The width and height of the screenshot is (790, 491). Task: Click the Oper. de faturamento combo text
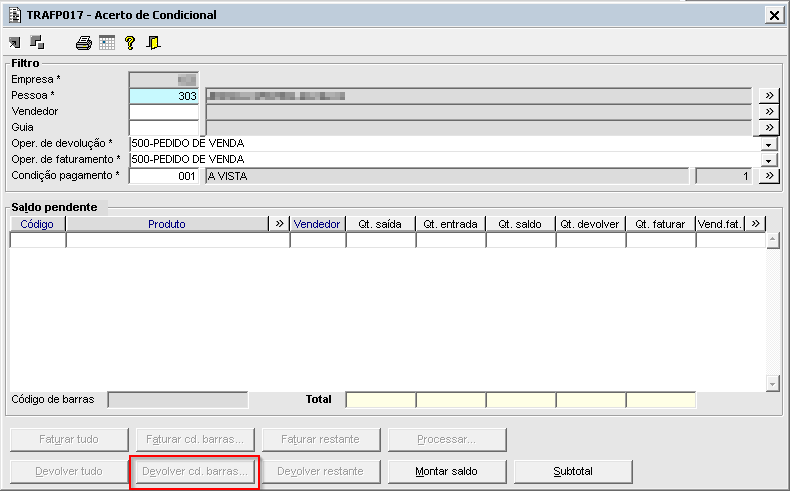pos(445,160)
